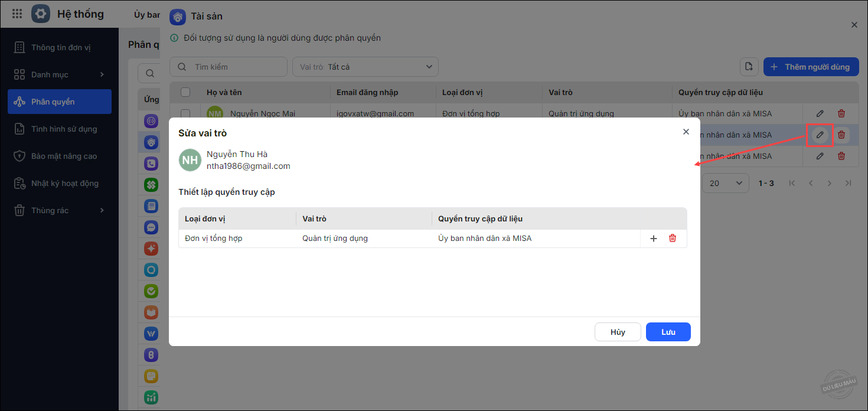Click trash icon on third user row
Viewport: 868px width, 411px height.
pyautogui.click(x=841, y=156)
